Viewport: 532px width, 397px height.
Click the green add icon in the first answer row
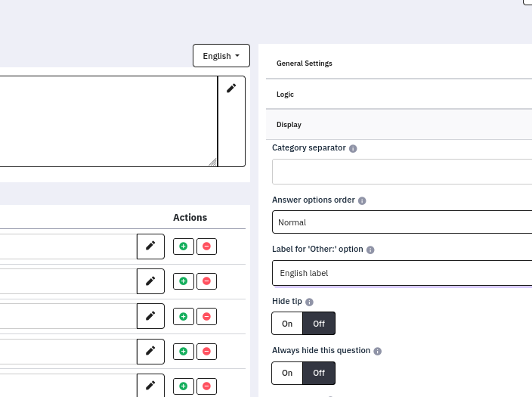coord(183,247)
